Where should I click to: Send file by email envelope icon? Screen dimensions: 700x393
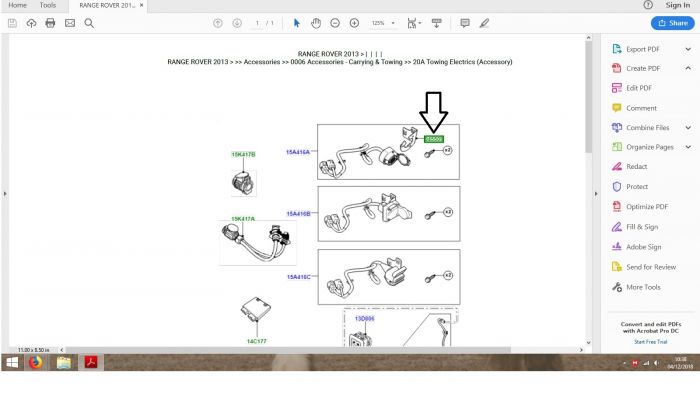point(70,23)
